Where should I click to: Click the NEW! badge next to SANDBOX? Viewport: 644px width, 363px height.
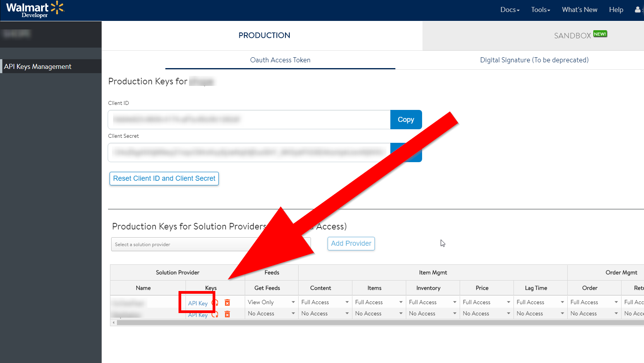click(600, 34)
